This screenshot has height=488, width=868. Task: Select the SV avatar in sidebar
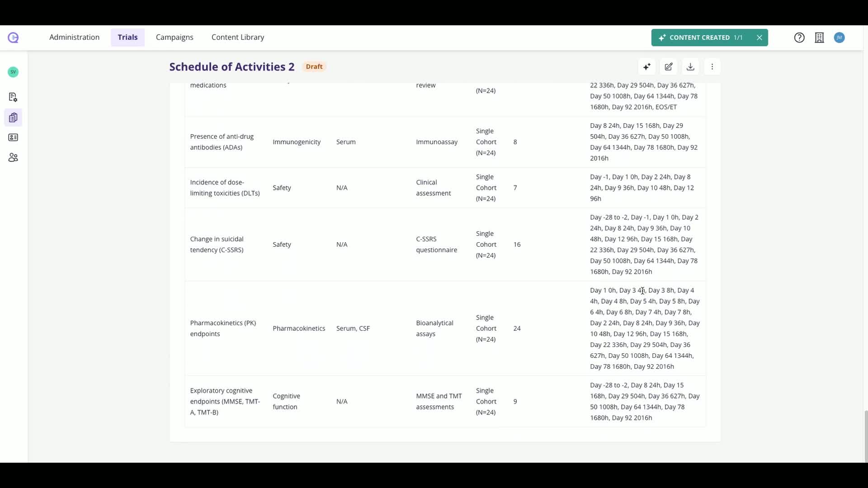coord(13,72)
